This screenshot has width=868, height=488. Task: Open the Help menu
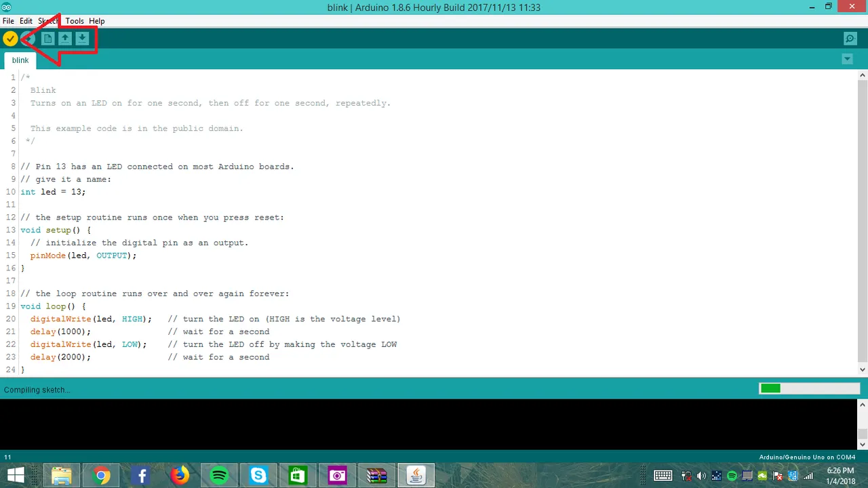pyautogui.click(x=96, y=21)
